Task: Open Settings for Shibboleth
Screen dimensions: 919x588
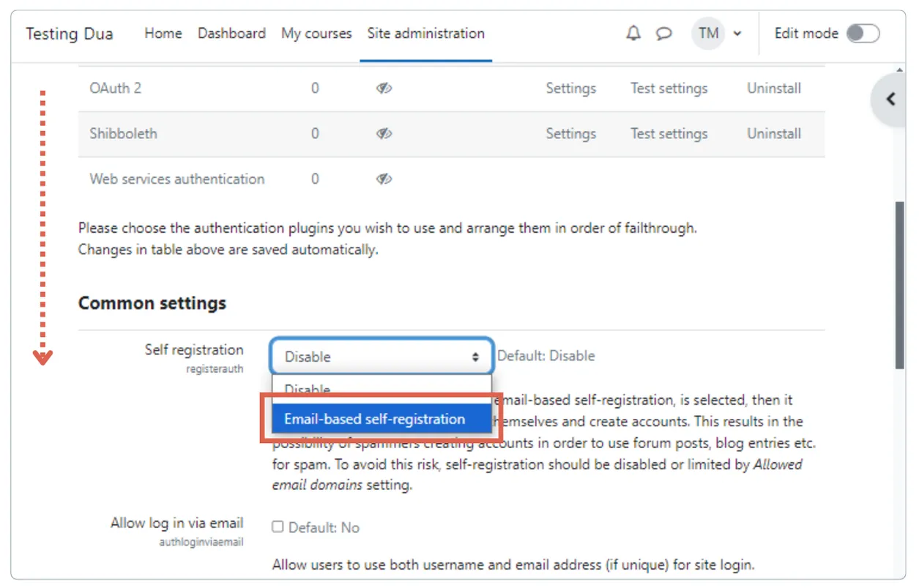Action: click(570, 134)
